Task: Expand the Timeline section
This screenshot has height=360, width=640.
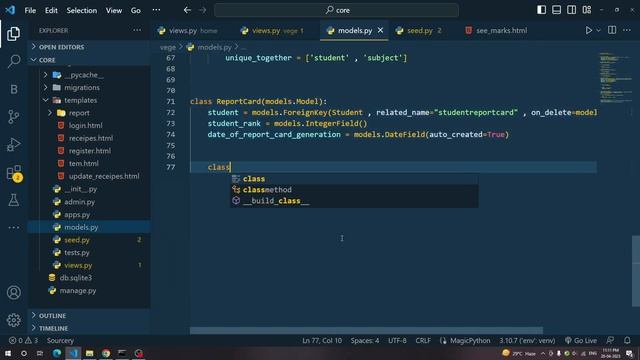Action: [x=89, y=328]
